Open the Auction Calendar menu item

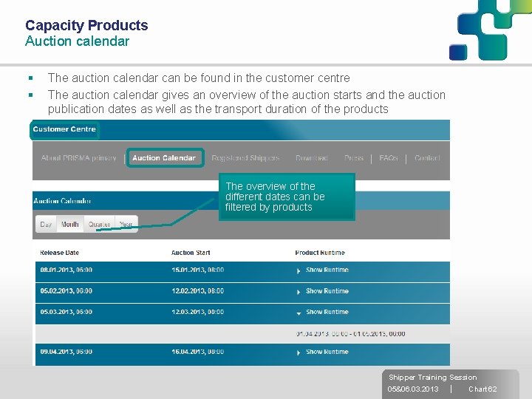point(164,158)
